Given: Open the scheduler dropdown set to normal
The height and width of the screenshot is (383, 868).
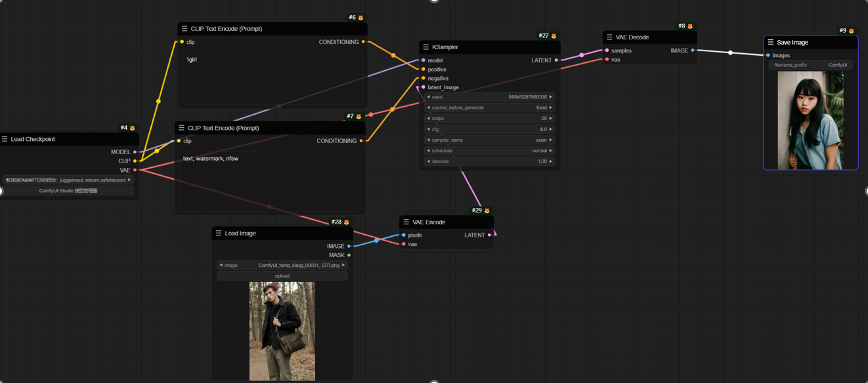Looking at the screenshot, I should [x=489, y=151].
